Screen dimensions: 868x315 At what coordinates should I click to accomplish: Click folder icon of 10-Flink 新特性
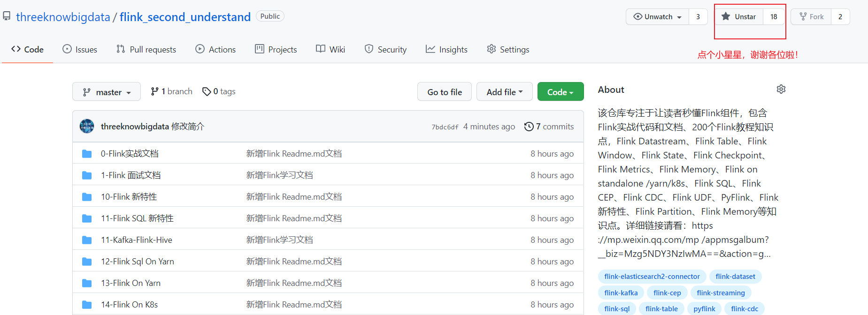[x=87, y=197]
